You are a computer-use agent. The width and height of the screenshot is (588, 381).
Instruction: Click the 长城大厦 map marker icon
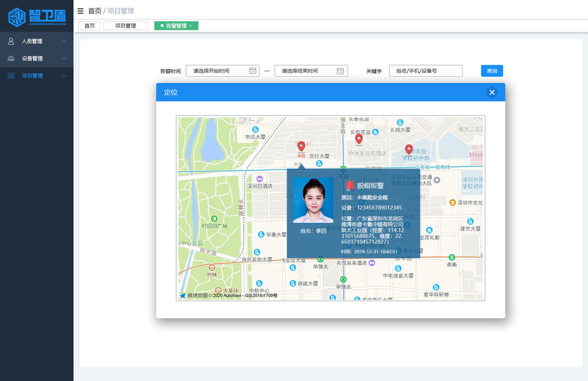click(x=400, y=123)
